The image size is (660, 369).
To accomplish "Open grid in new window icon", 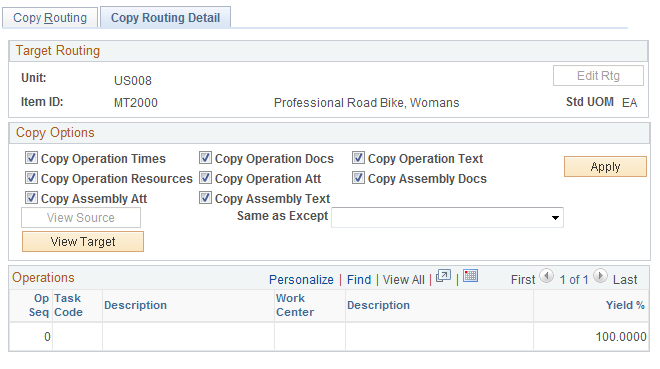I will [x=443, y=276].
